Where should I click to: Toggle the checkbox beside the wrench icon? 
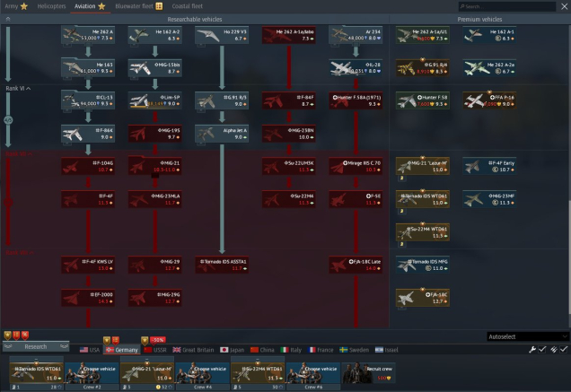click(x=542, y=350)
